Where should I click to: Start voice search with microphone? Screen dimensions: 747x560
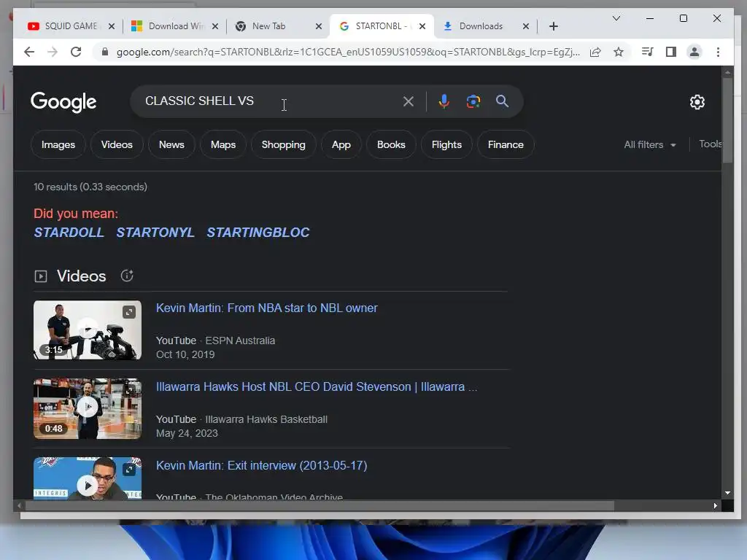coord(444,101)
